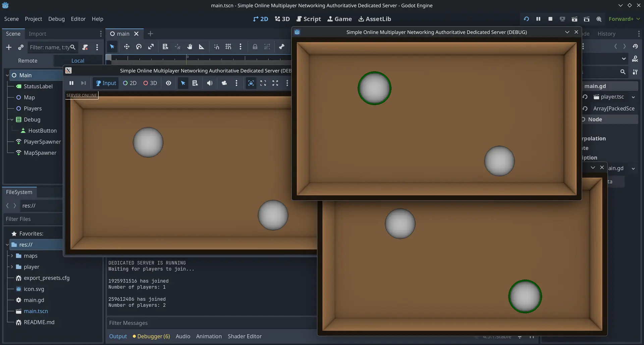The height and width of the screenshot is (345, 644).
Task: Toggle game audio mute speaker icon
Action: pyautogui.click(x=210, y=83)
